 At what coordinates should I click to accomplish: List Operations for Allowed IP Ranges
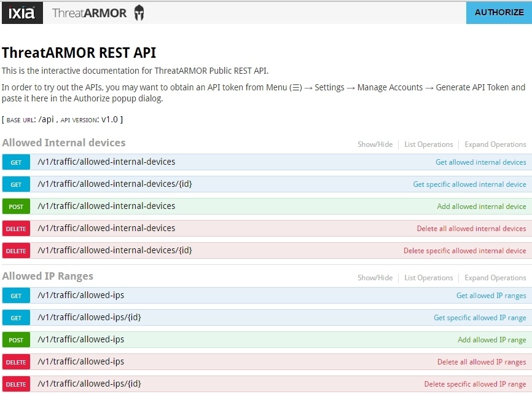tap(428, 278)
